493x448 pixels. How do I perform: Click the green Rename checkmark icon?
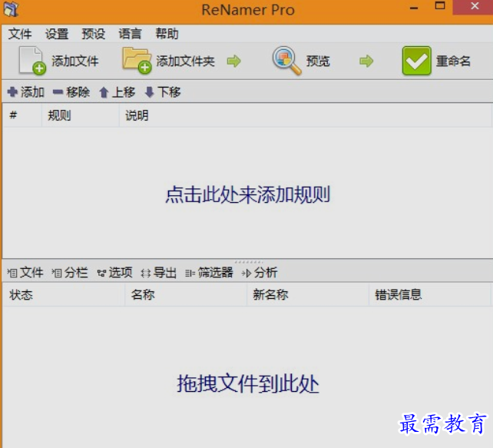point(416,61)
